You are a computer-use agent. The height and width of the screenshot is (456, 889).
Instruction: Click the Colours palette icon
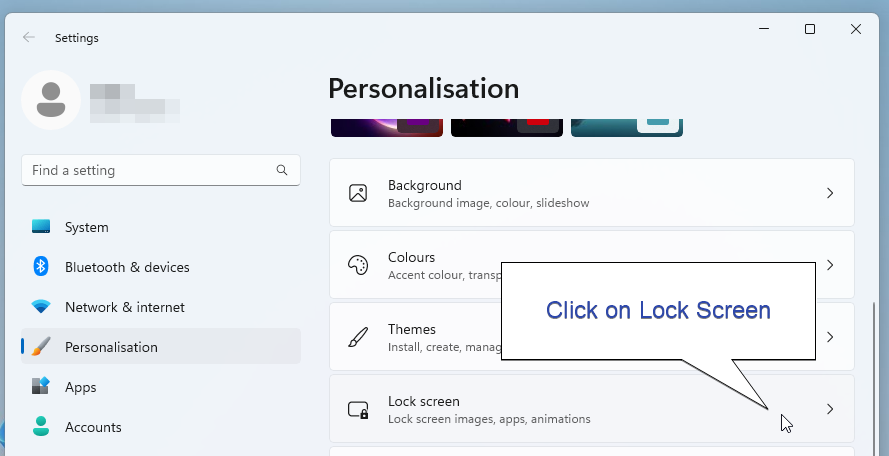click(x=358, y=265)
